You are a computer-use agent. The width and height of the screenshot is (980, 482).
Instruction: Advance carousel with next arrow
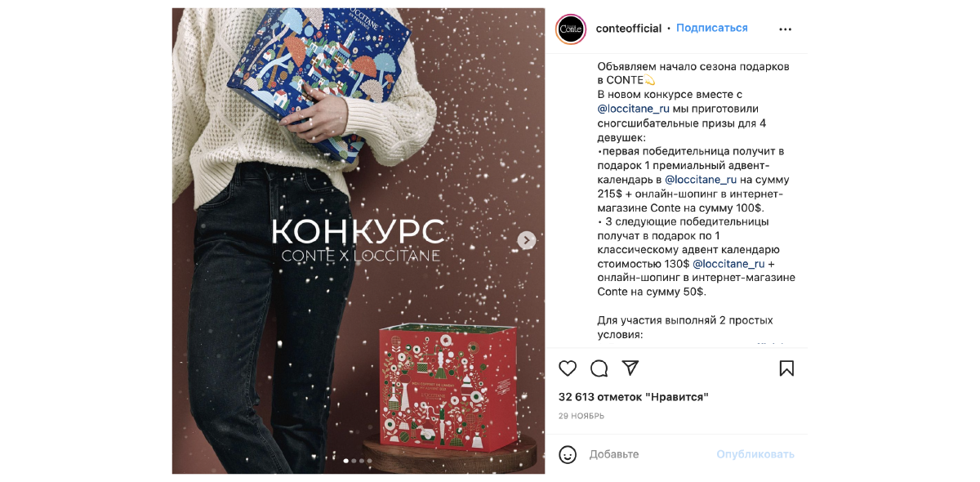pyautogui.click(x=527, y=240)
